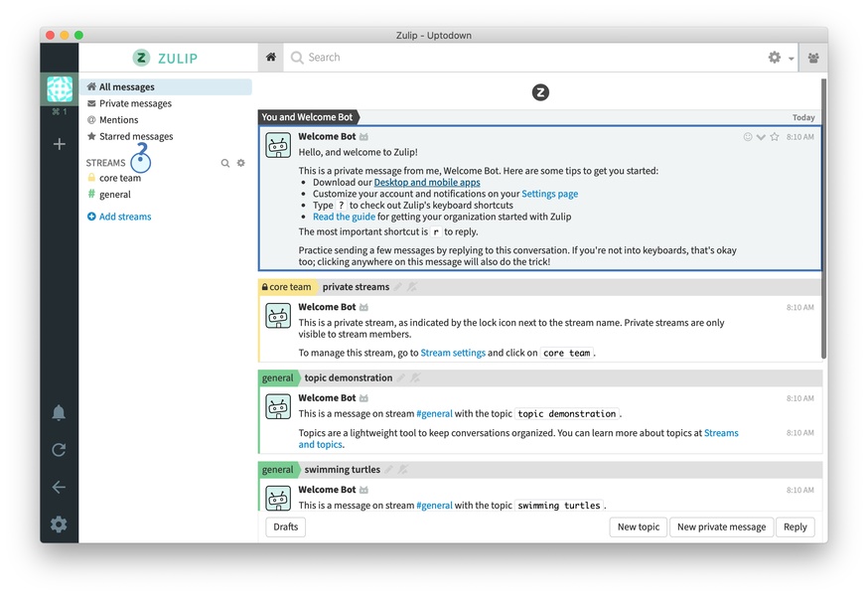868x596 pixels.
Task: Open You and Welcome Bot conversation header
Action: coord(307,117)
